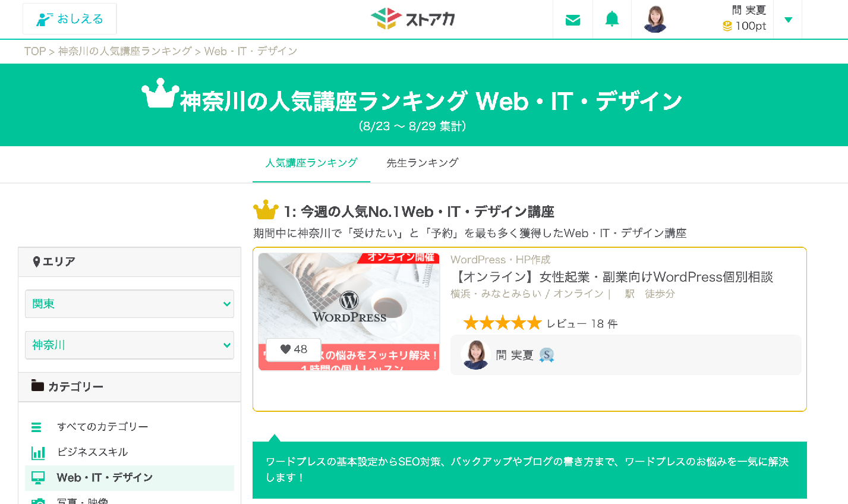
Task: Open teacher 間 実夏 name in course card
Action: click(x=515, y=355)
